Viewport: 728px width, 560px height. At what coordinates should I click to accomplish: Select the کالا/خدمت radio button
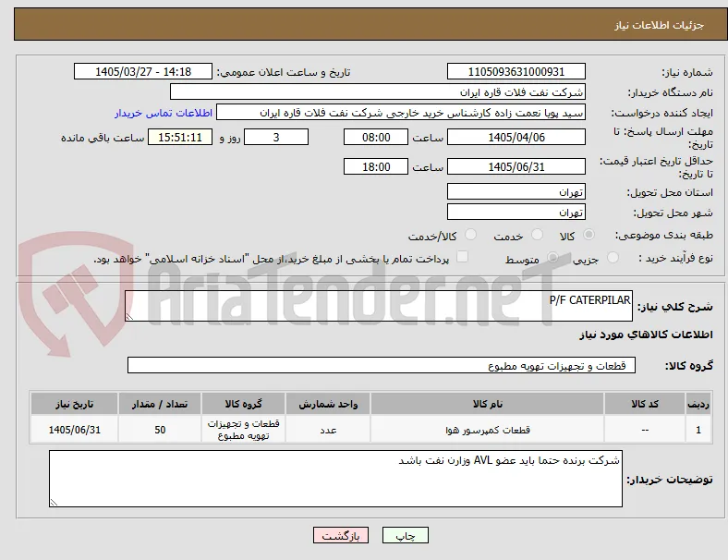click(x=471, y=235)
